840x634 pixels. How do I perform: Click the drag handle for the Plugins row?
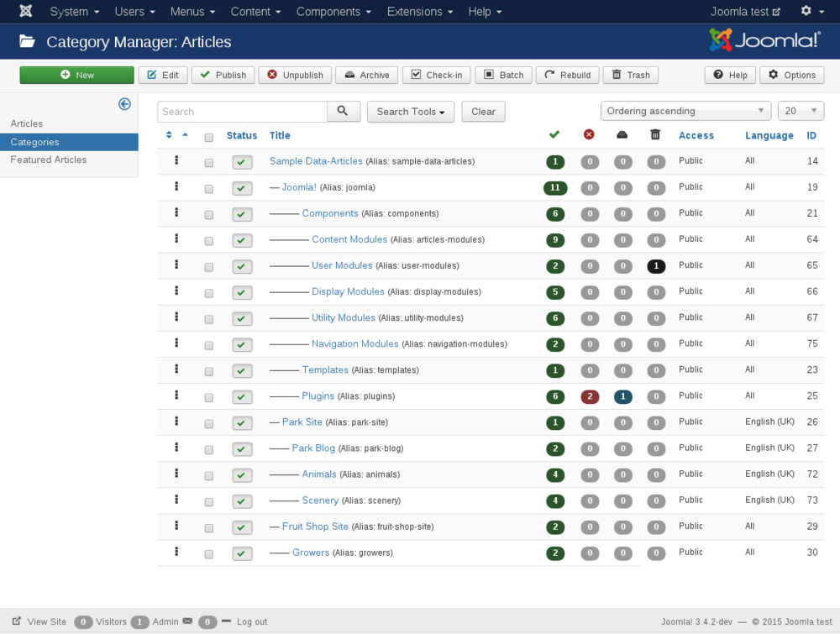click(176, 396)
